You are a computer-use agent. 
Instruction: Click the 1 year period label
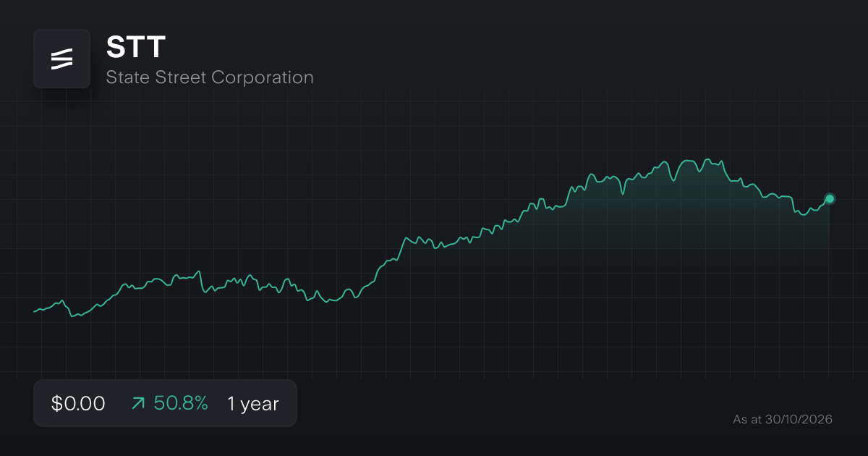pyautogui.click(x=253, y=404)
